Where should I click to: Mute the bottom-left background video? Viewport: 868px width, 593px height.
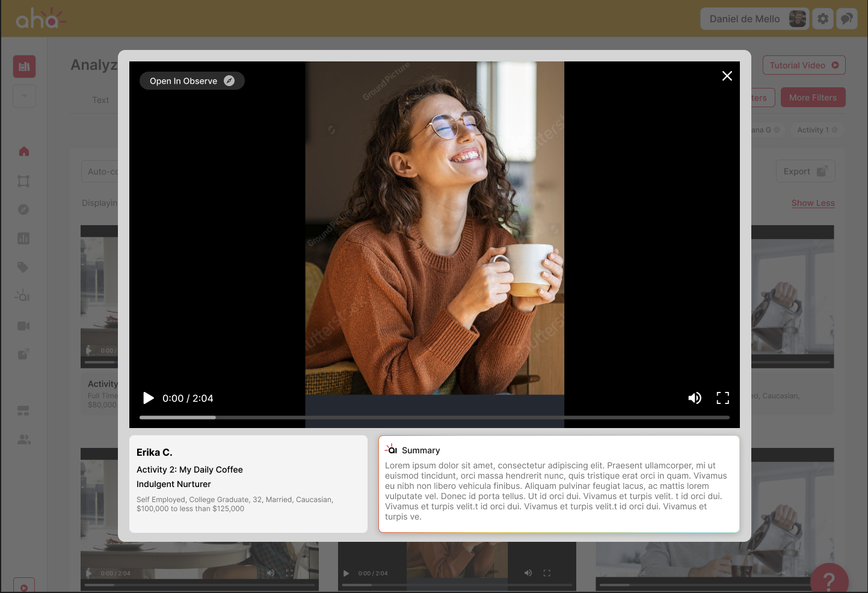pyautogui.click(x=271, y=573)
